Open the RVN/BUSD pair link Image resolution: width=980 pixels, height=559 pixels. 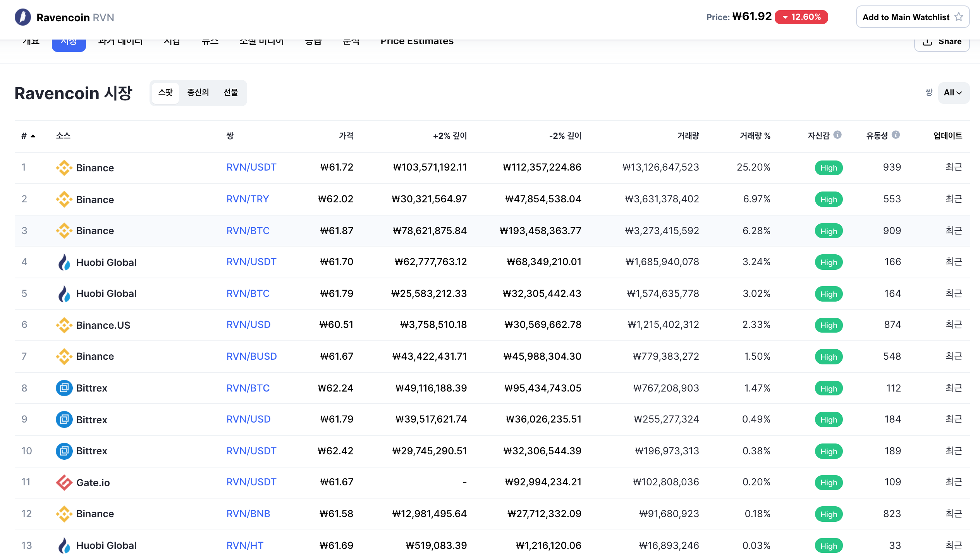coord(251,356)
